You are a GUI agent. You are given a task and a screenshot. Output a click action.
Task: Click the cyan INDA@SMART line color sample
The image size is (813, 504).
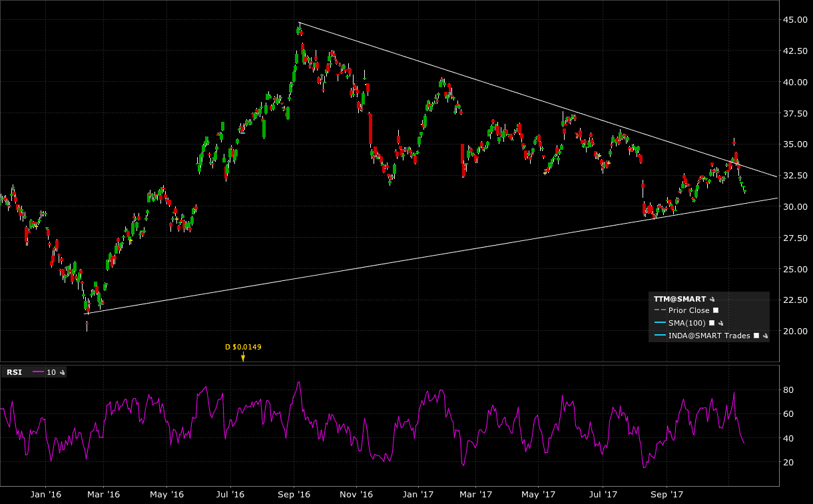[660, 336]
